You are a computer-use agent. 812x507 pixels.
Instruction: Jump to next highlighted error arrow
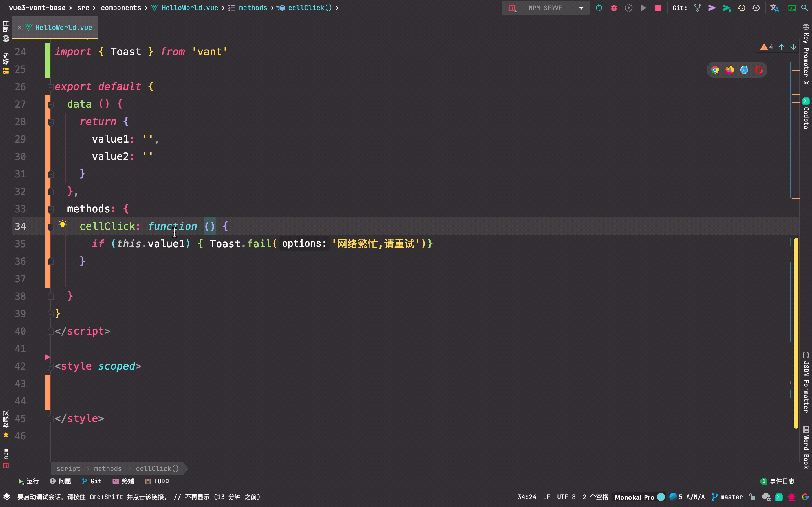pos(793,47)
